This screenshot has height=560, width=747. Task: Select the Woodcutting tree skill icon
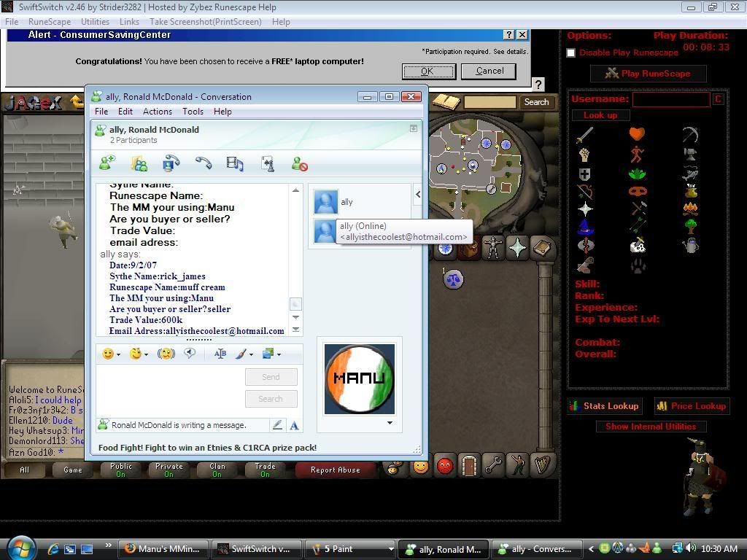point(690,227)
